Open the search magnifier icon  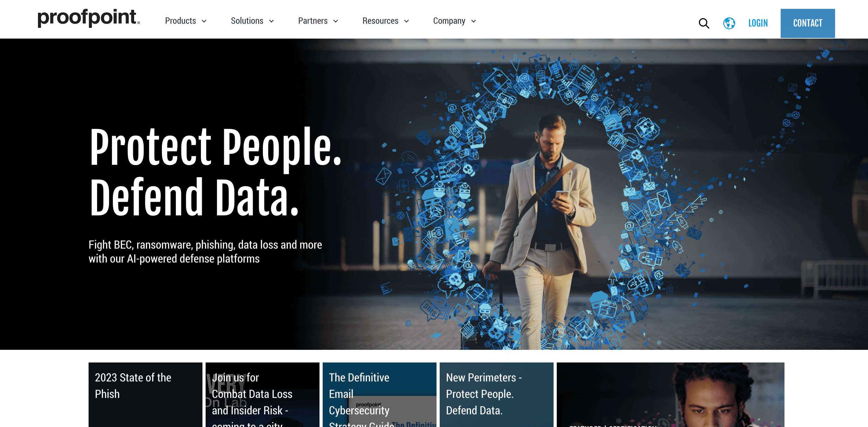click(x=704, y=23)
